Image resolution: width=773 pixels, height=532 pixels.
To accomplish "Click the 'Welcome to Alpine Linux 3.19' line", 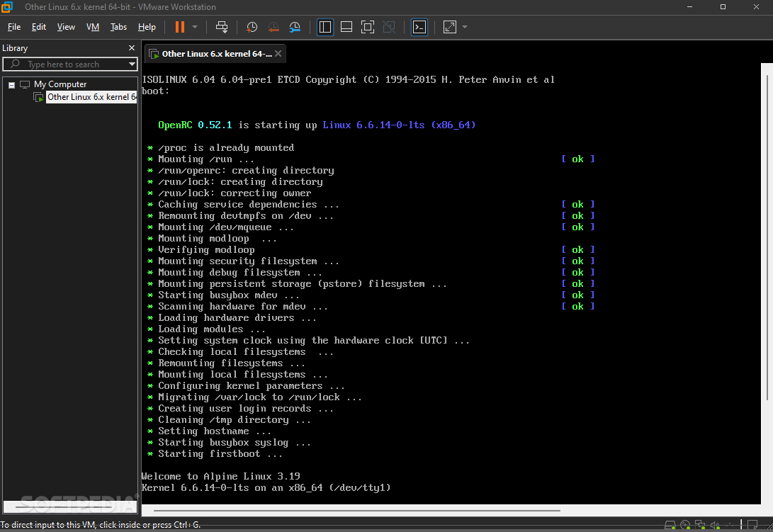I will pos(220,476).
